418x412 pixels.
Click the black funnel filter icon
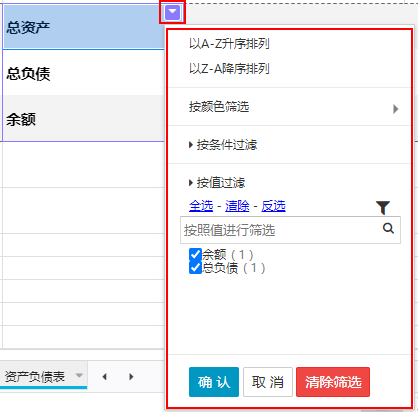[x=383, y=207]
